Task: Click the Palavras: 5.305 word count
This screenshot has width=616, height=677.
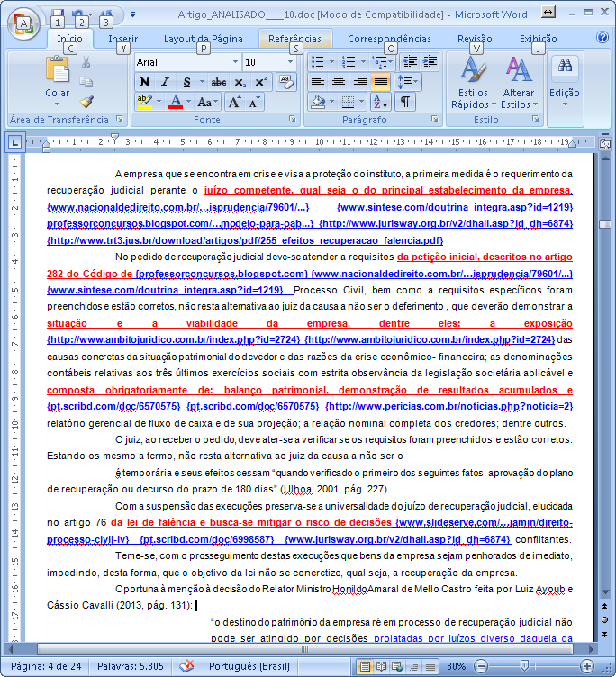Action: coord(131,666)
